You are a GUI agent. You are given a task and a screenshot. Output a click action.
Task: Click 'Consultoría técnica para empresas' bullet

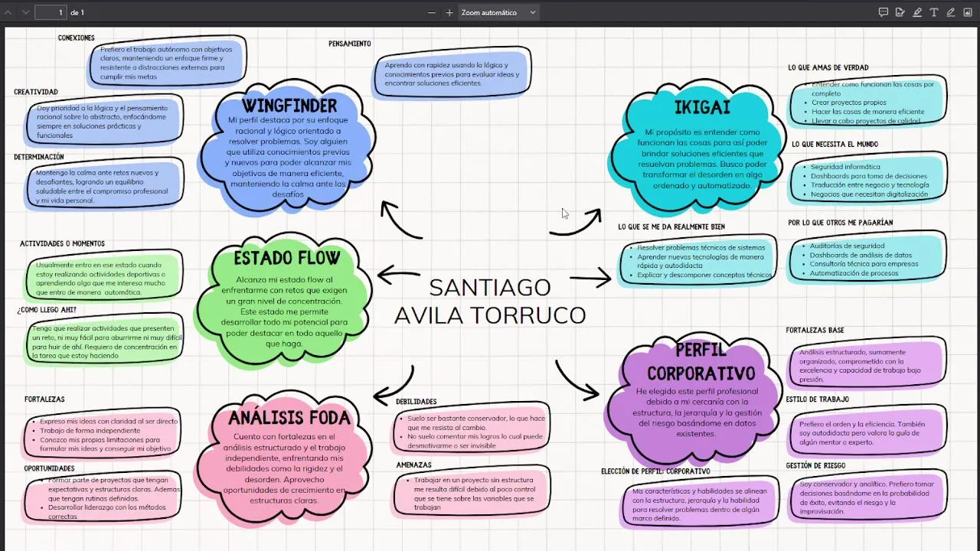[x=864, y=264]
